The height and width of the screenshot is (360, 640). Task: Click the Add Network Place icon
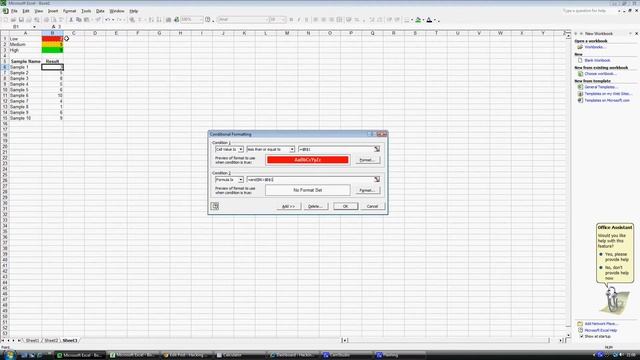(580, 324)
